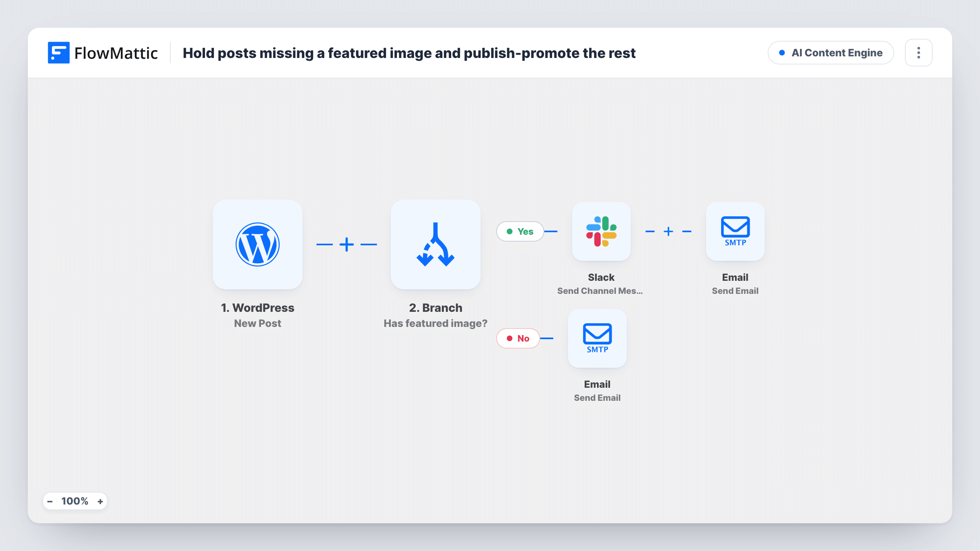980x551 pixels.
Task: Click 'Send Channel Mes...' subtitle
Action: tap(600, 291)
